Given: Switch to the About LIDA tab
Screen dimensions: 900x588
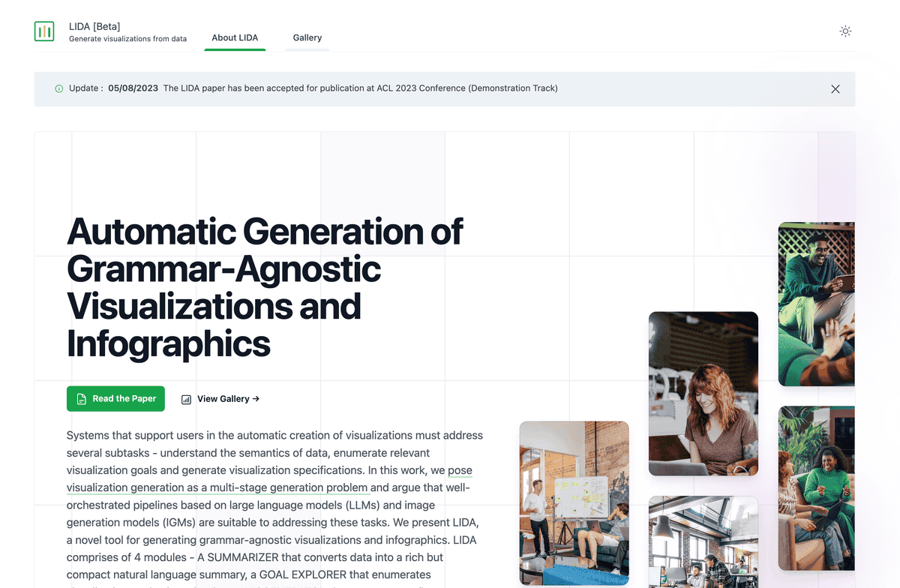Looking at the screenshot, I should (235, 37).
